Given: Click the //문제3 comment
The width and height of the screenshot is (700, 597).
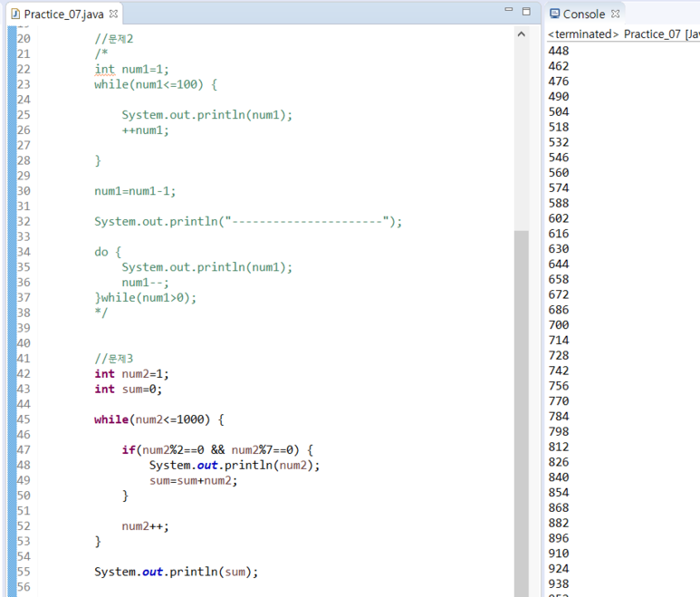Looking at the screenshot, I should click(113, 359).
